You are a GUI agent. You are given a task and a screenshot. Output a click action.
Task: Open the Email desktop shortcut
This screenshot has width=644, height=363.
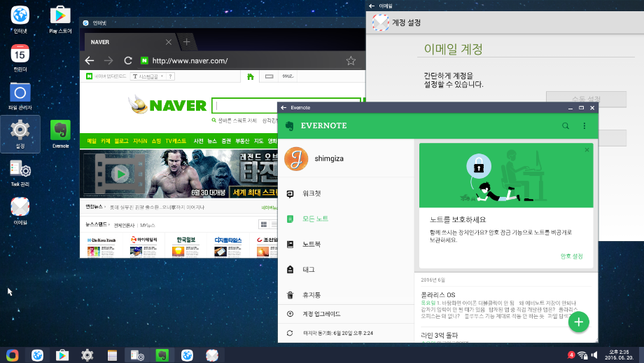[x=20, y=211]
